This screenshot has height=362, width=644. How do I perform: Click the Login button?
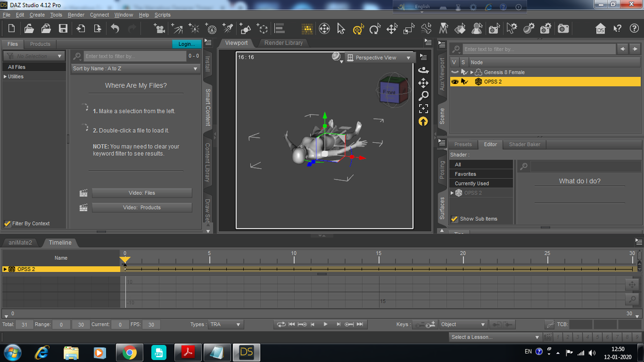pyautogui.click(x=187, y=44)
